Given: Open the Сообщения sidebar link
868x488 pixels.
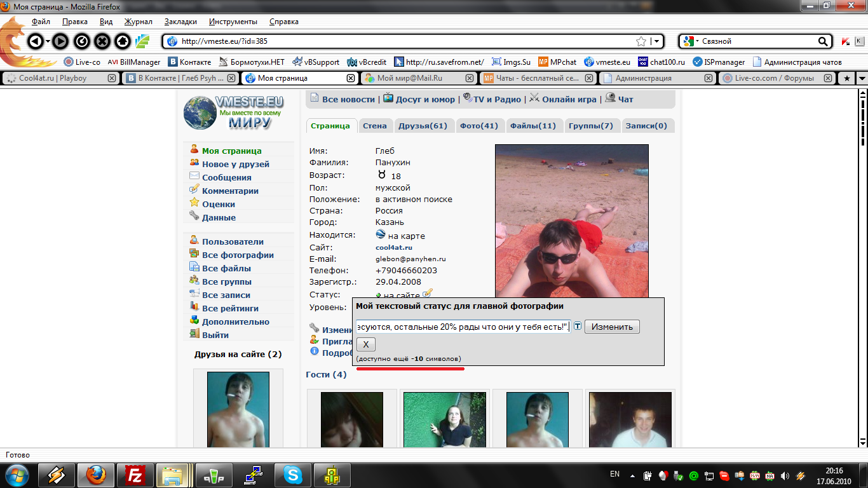Looking at the screenshot, I should (227, 178).
